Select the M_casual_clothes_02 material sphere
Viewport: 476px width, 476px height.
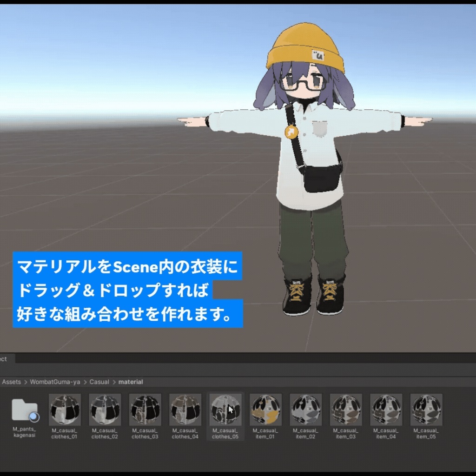point(105,410)
